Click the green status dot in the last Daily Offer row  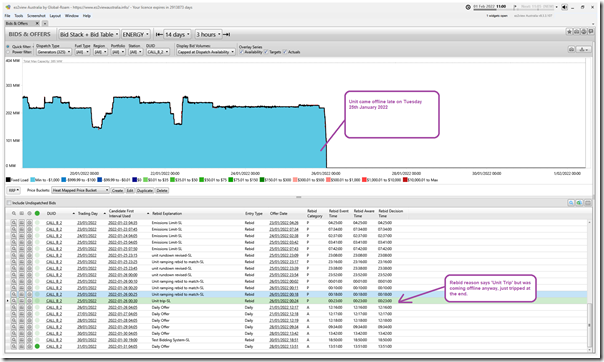point(37,347)
